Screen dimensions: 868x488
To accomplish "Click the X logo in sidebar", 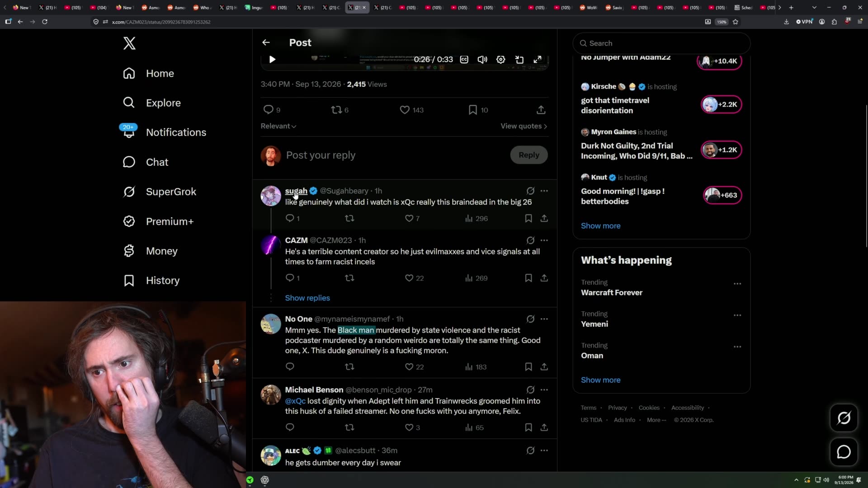I will click(x=129, y=43).
